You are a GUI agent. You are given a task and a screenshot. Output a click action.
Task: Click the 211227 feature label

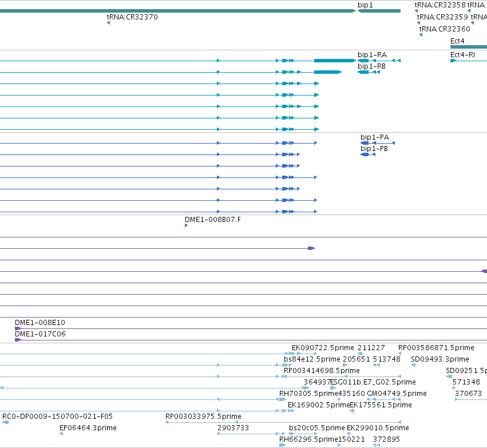[x=371, y=347]
